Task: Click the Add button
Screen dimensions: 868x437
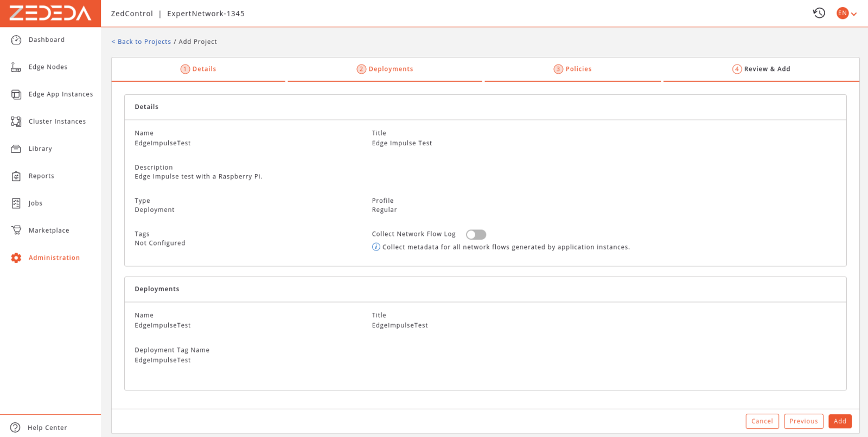Action: (840, 421)
